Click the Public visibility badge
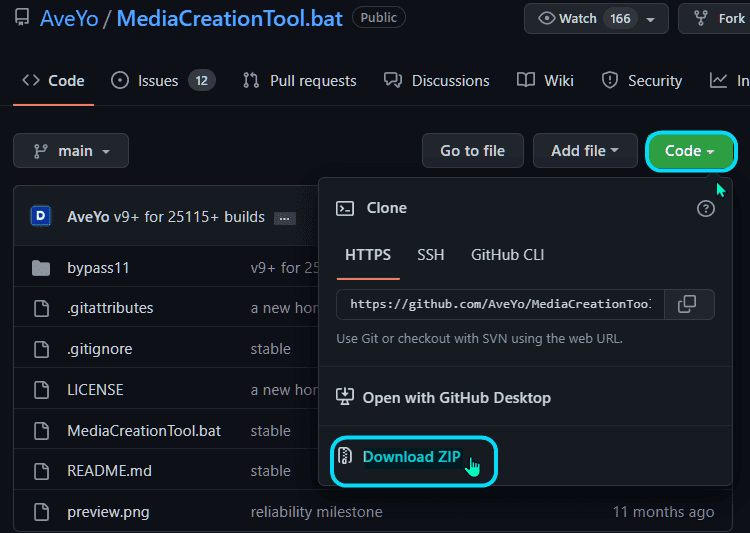 [x=379, y=18]
